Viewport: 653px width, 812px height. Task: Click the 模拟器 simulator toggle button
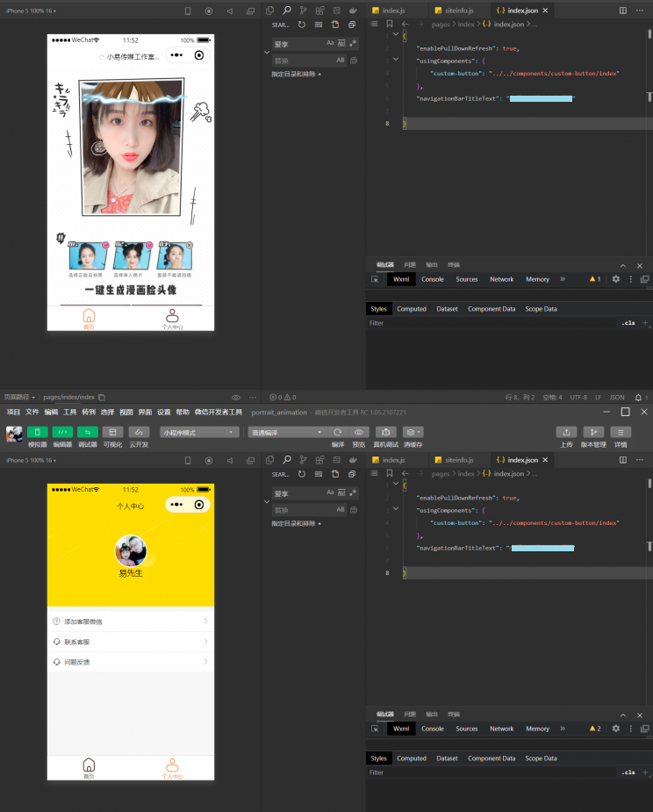(37, 432)
